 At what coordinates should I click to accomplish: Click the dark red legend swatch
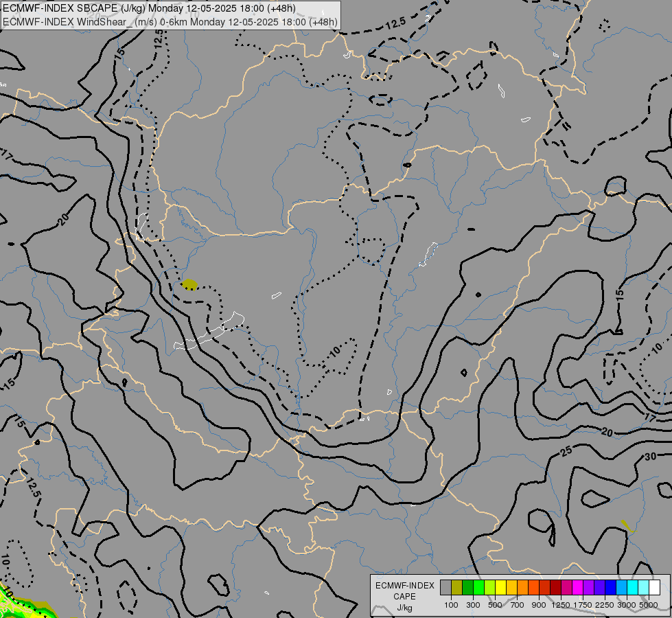(x=555, y=588)
